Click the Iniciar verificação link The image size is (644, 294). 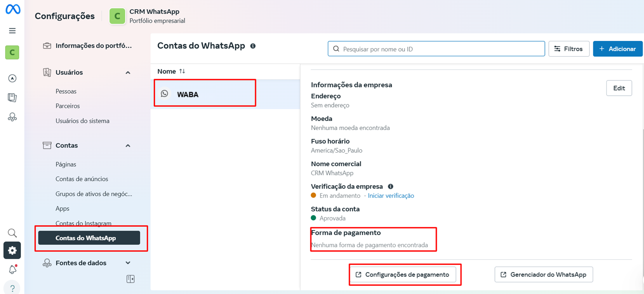click(391, 196)
